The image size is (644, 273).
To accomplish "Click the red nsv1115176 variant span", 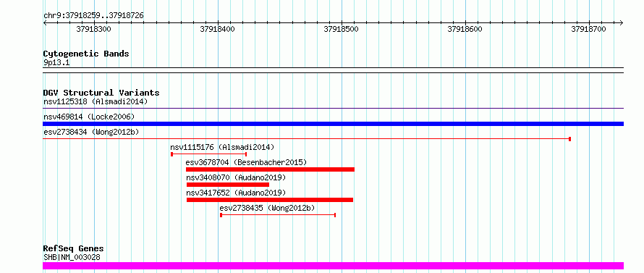I will coord(208,154).
